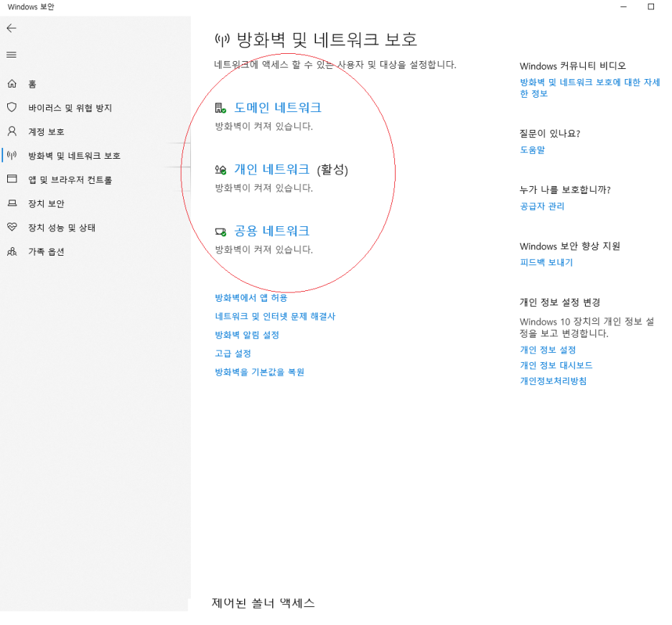672x625 pixels.
Task: Click the antenna icon for firewall in the sidebar
Action: tap(12, 155)
